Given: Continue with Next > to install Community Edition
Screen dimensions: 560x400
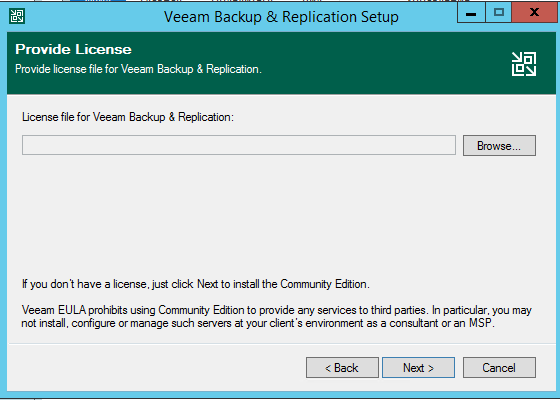Looking at the screenshot, I should pos(418,368).
